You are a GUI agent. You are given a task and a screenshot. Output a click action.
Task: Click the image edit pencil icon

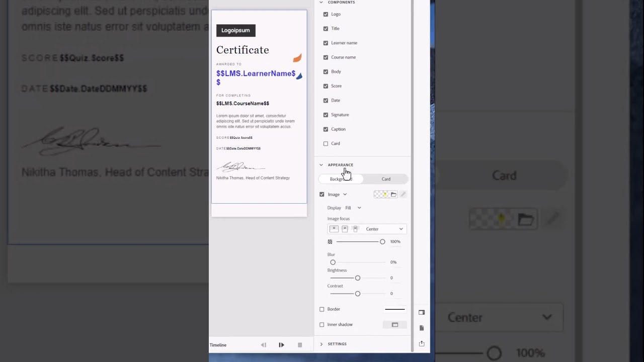pos(403,195)
